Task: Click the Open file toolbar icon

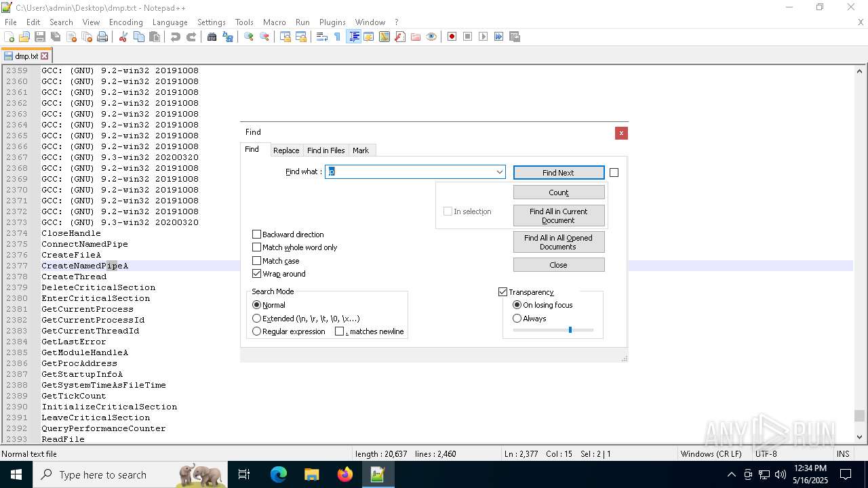Action: pos(24,37)
